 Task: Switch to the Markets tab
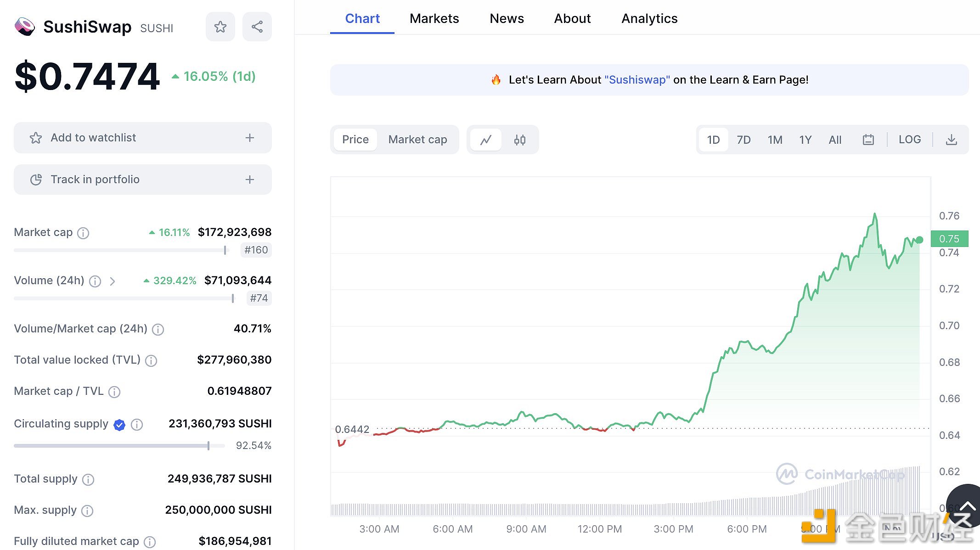coord(434,18)
